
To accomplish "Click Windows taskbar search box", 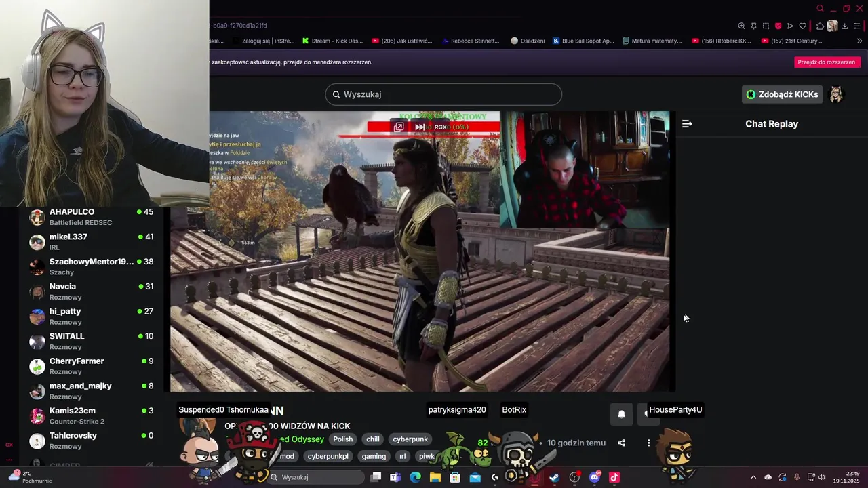I will click(316, 477).
